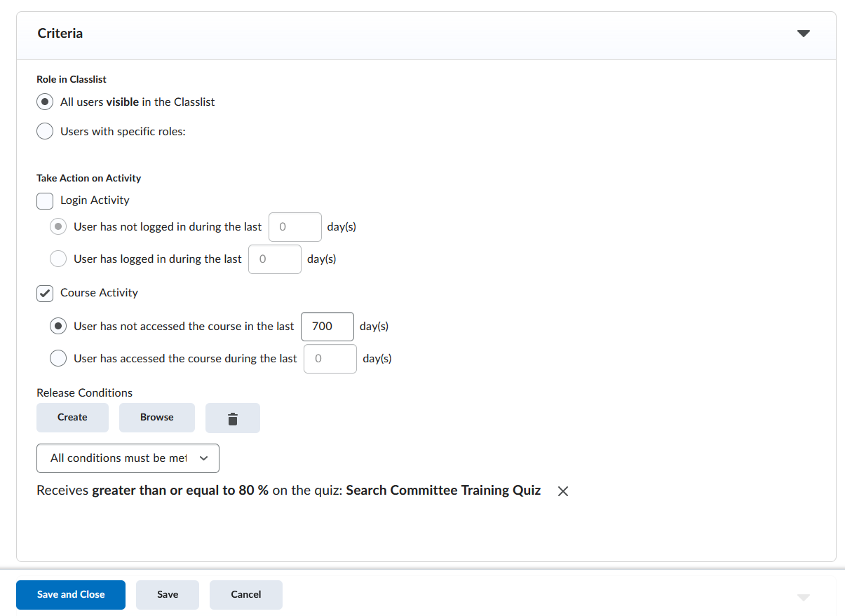Screen dimensions: 845x616
Task: Click the Release Conditions label
Action: point(84,393)
